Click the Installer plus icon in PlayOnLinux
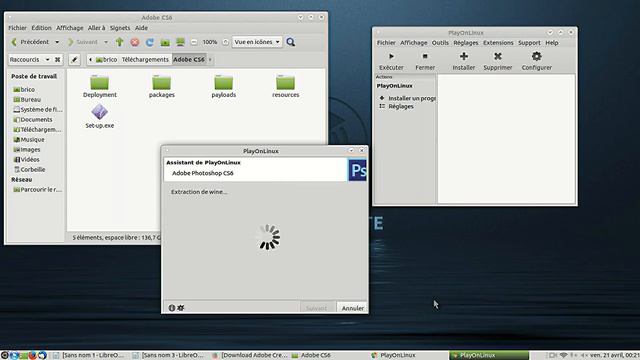The image size is (640, 360). click(464, 56)
